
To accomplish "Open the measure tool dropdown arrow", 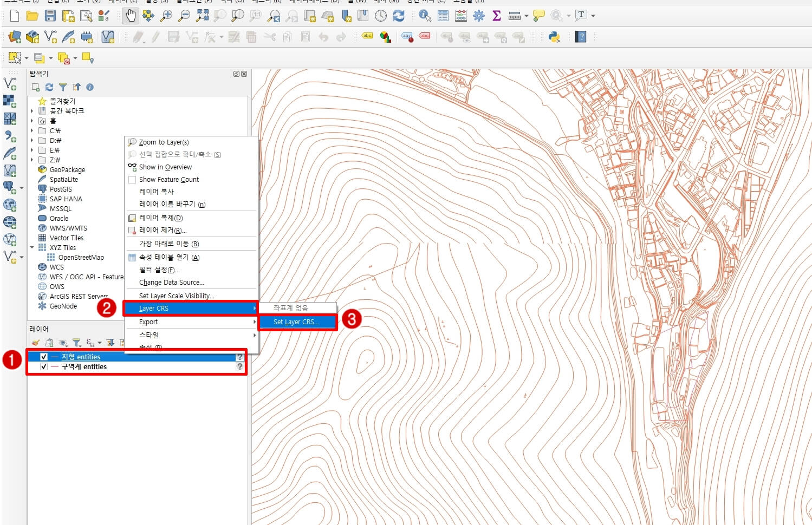I will click(x=527, y=16).
